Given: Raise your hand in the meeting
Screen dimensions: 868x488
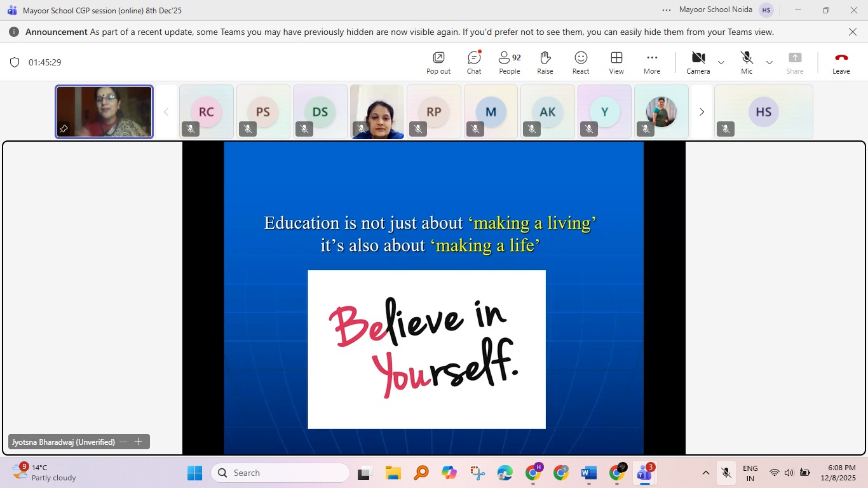Looking at the screenshot, I should click(545, 62).
